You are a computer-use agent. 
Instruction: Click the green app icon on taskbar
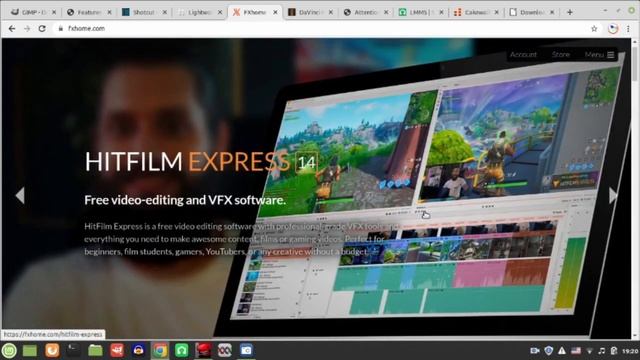[x=182, y=351]
